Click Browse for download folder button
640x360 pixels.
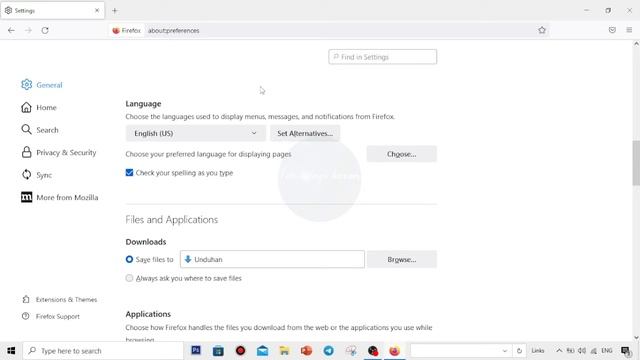(402, 259)
